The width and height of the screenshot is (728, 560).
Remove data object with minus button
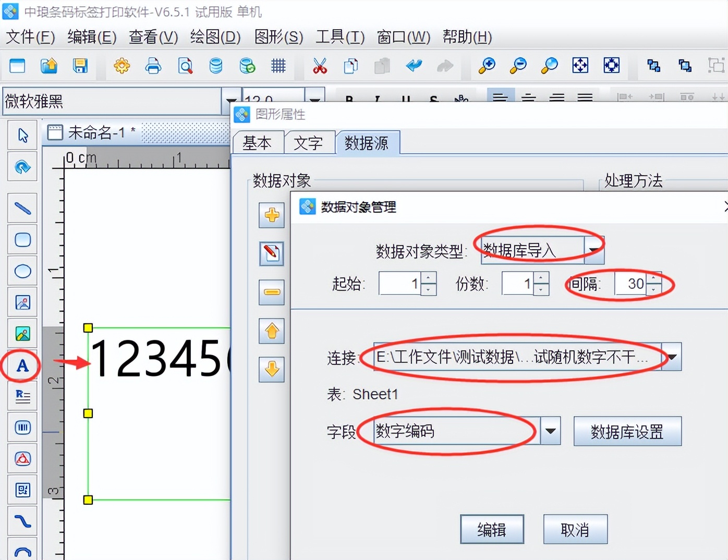coord(272,292)
